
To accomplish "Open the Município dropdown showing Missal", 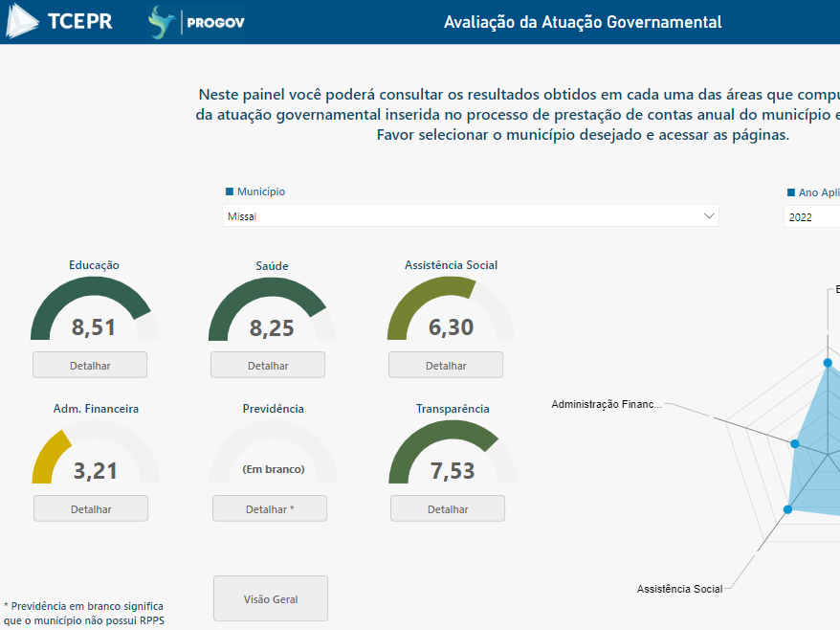I will tap(471, 216).
